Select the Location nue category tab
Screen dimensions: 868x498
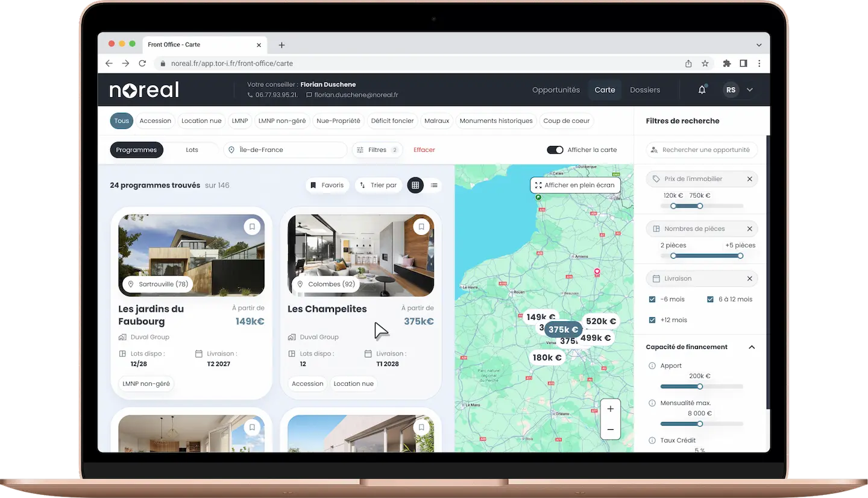(x=201, y=121)
